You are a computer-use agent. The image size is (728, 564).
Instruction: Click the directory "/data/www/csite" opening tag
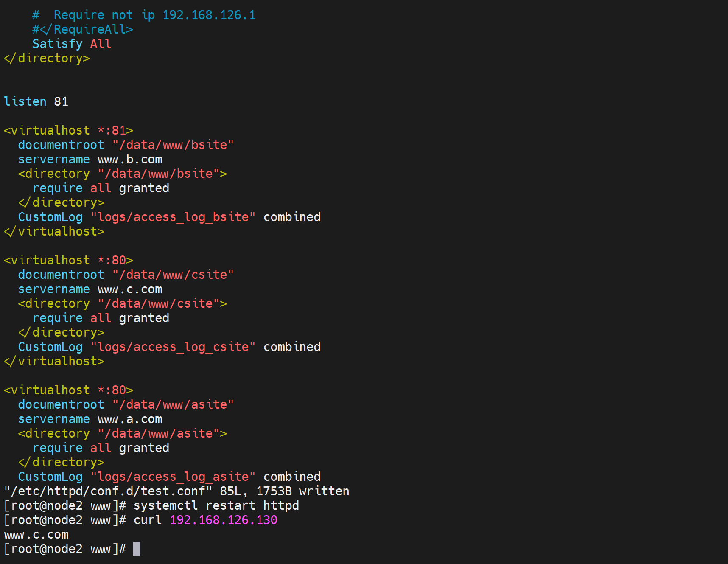point(122,303)
